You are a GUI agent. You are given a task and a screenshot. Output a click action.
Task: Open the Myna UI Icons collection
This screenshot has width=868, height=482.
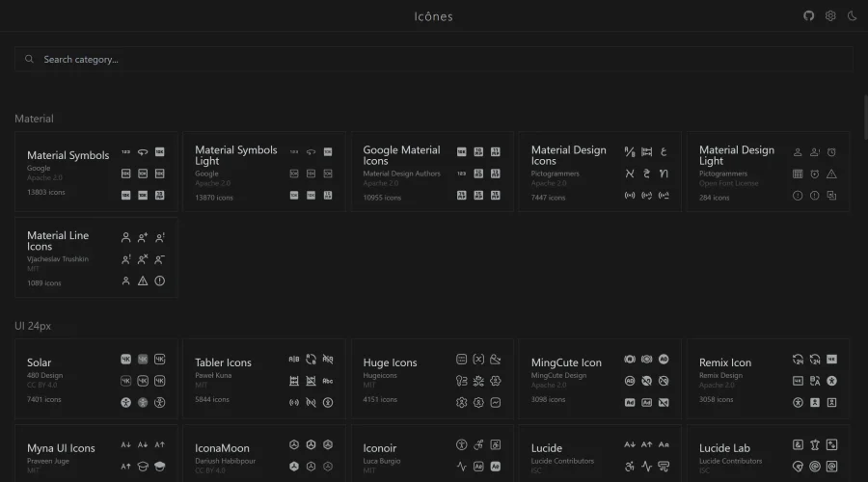(x=96, y=453)
